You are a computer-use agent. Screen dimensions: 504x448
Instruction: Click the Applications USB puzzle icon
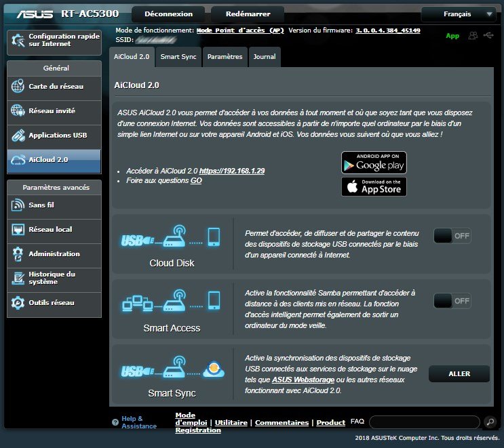[18, 135]
